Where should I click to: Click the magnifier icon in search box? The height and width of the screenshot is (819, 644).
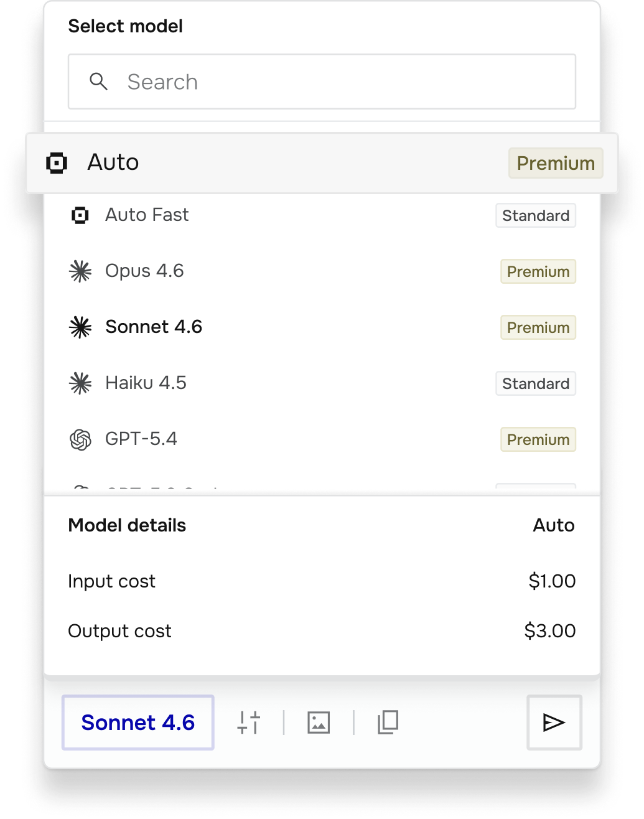coord(98,82)
